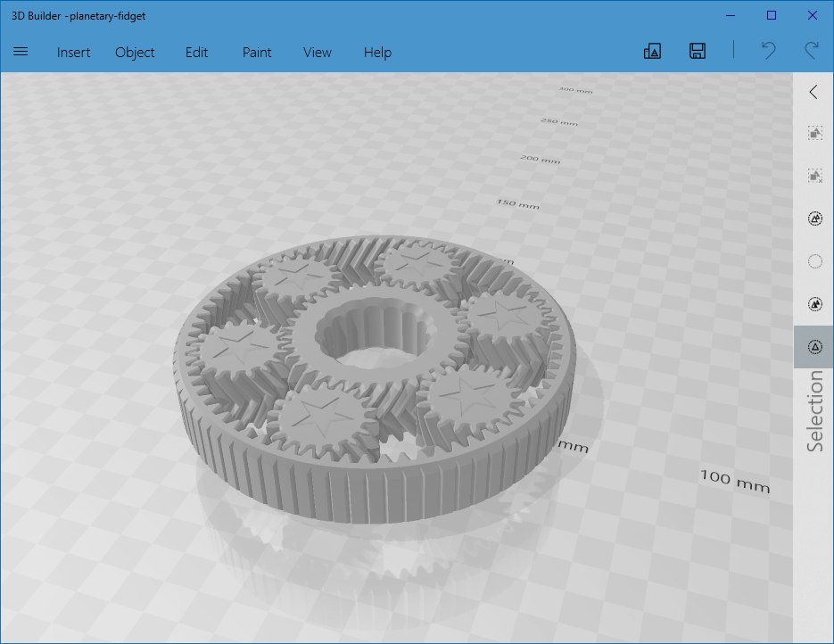Click the dashed-square icon with small x
Screen dimensions: 834x644
[x=814, y=176]
